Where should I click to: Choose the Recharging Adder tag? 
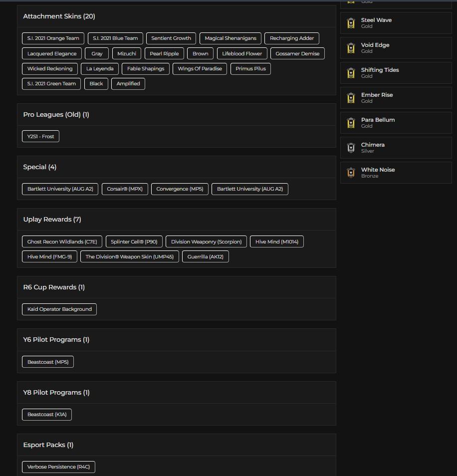click(x=292, y=38)
